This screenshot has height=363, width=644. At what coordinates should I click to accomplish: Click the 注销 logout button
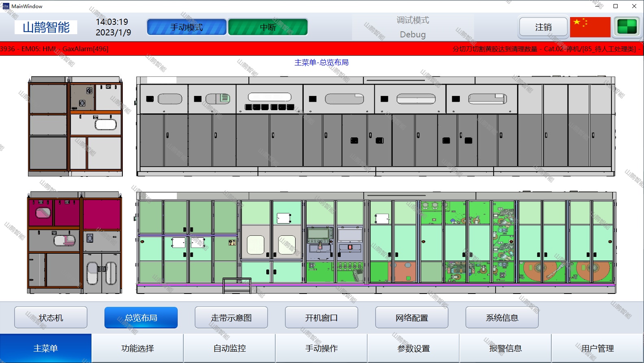543,27
